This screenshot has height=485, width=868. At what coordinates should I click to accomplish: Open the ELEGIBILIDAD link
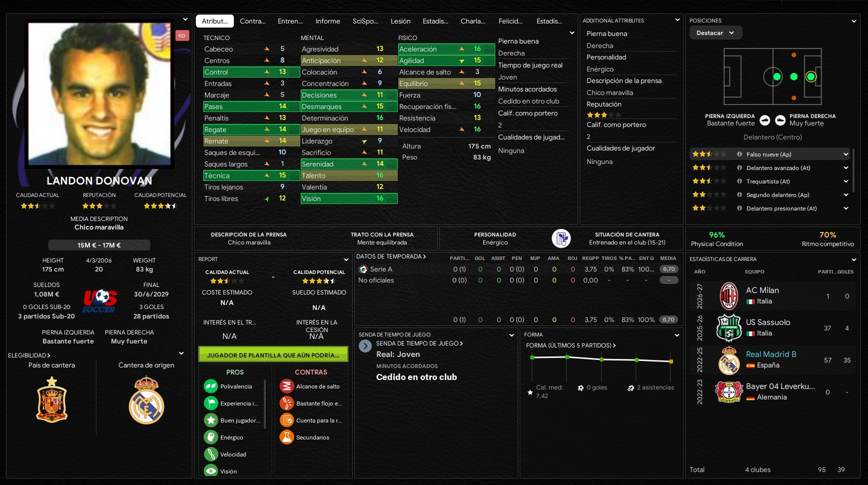29,355
